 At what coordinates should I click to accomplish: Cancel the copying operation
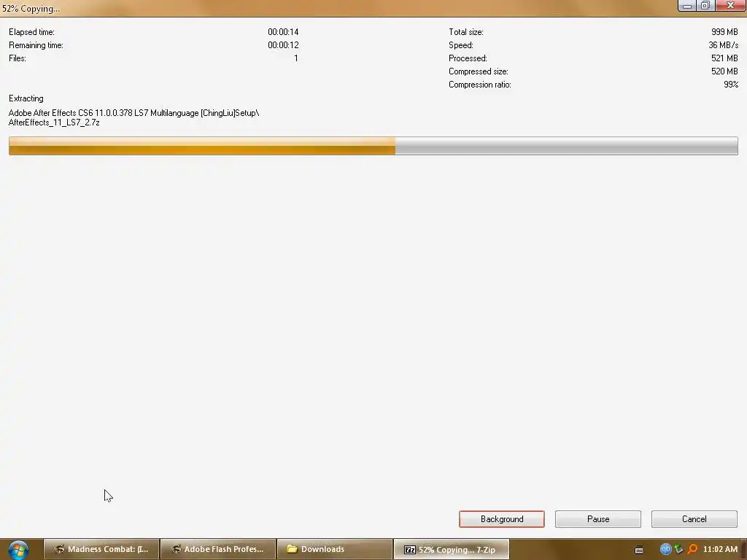click(694, 519)
